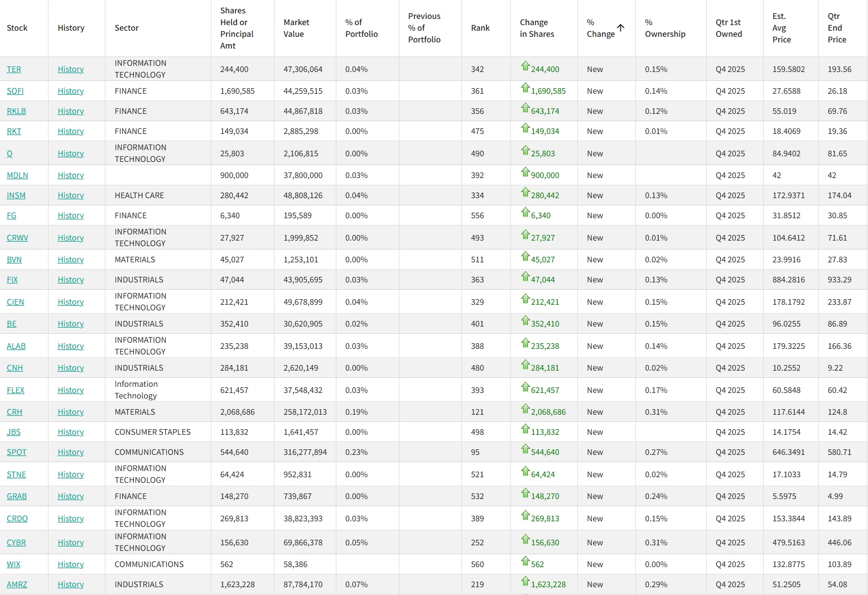Click green up arrow in CRH row
This screenshot has height=595, width=868.
pos(525,409)
